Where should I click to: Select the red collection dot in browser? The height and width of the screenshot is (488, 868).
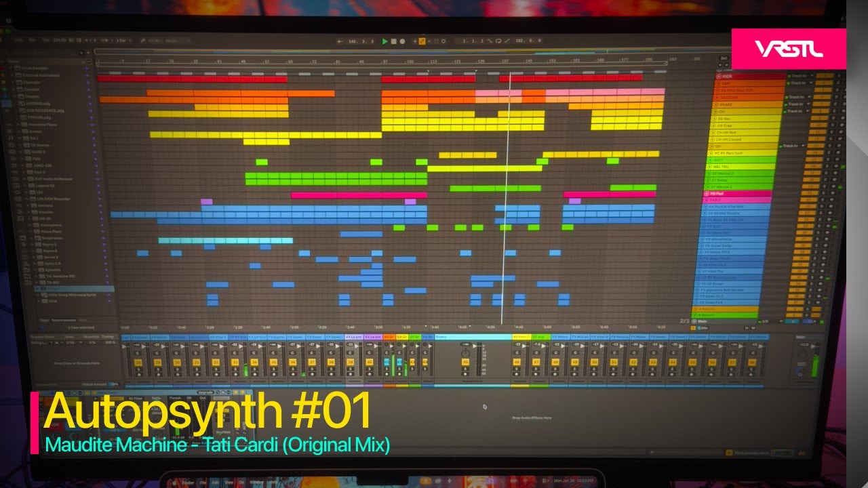pos(3,68)
